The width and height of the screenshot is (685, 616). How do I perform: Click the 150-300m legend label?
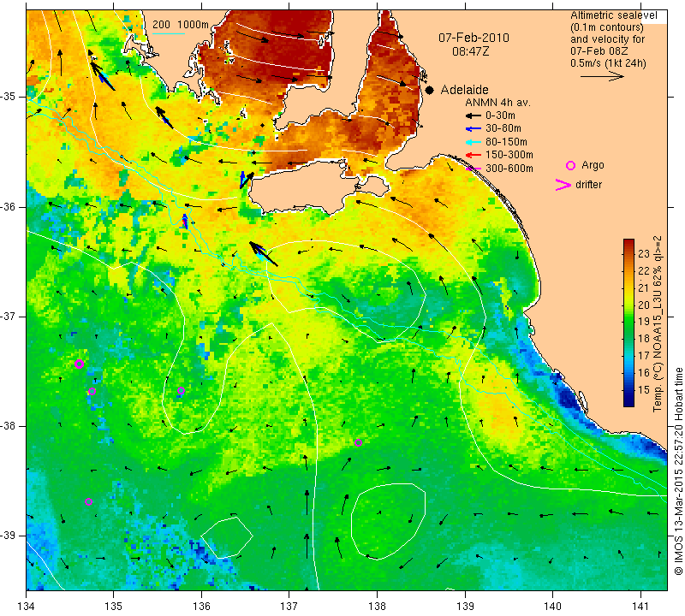pos(509,155)
